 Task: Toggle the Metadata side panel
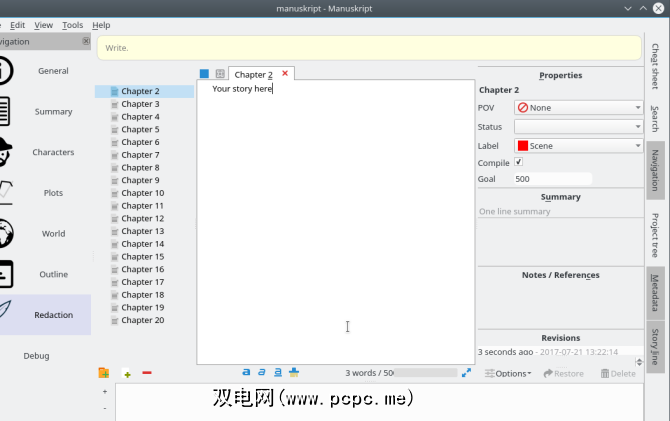click(655, 292)
